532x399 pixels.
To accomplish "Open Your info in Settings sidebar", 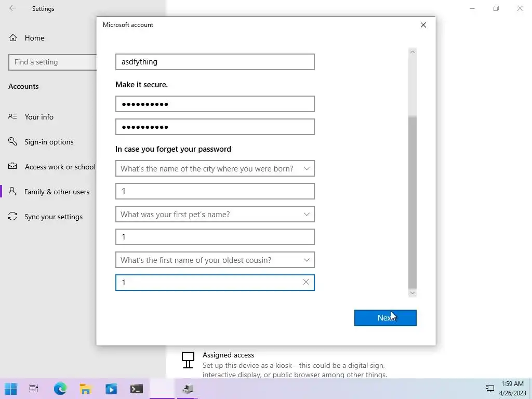I will tap(38, 117).
